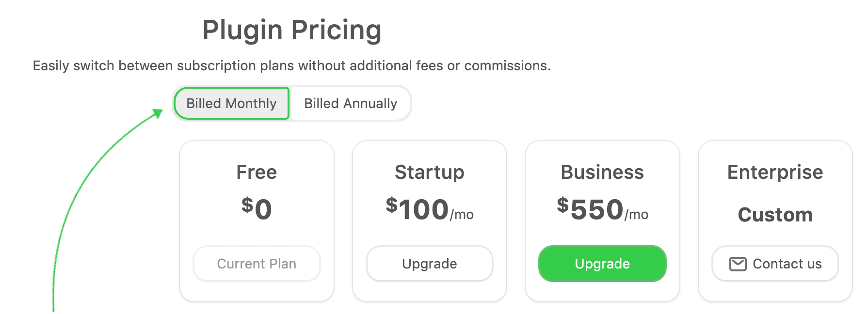The width and height of the screenshot is (868, 314).
Task: Click the green arrow tip annotation
Action: tap(158, 113)
